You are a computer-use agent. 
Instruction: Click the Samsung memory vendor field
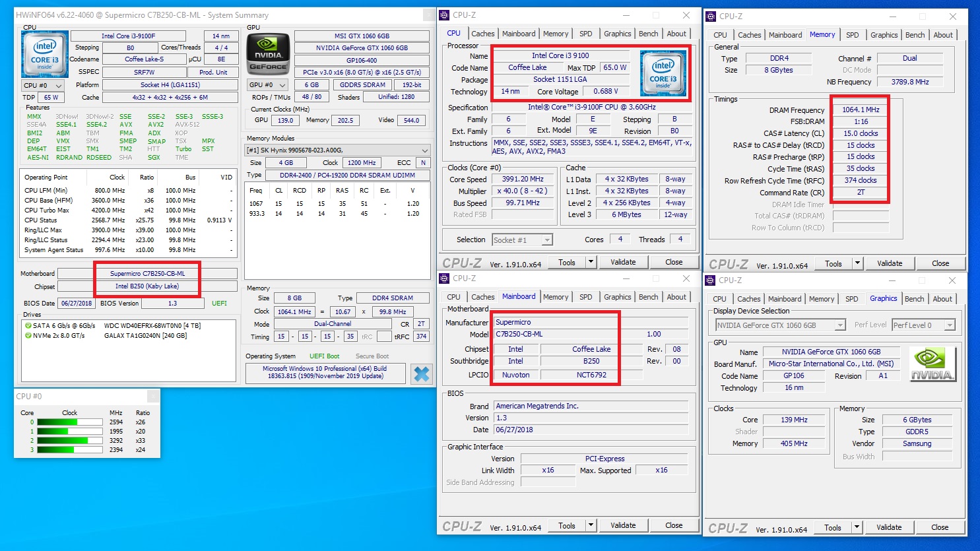[917, 443]
